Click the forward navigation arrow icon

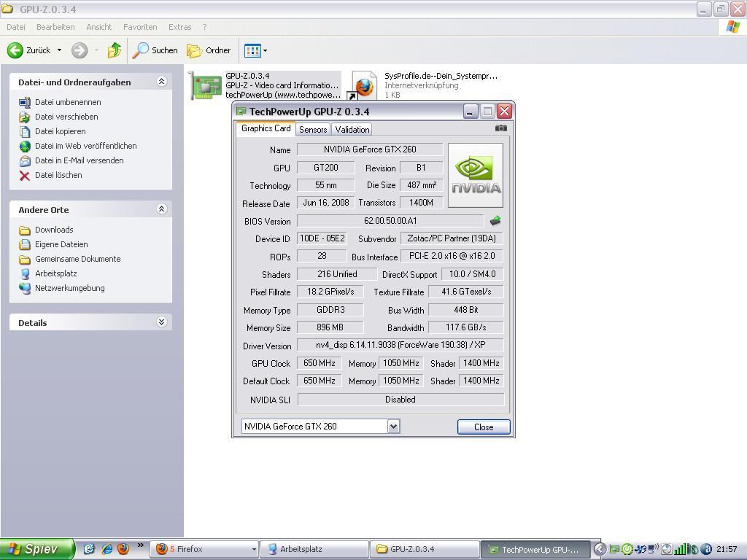80,50
